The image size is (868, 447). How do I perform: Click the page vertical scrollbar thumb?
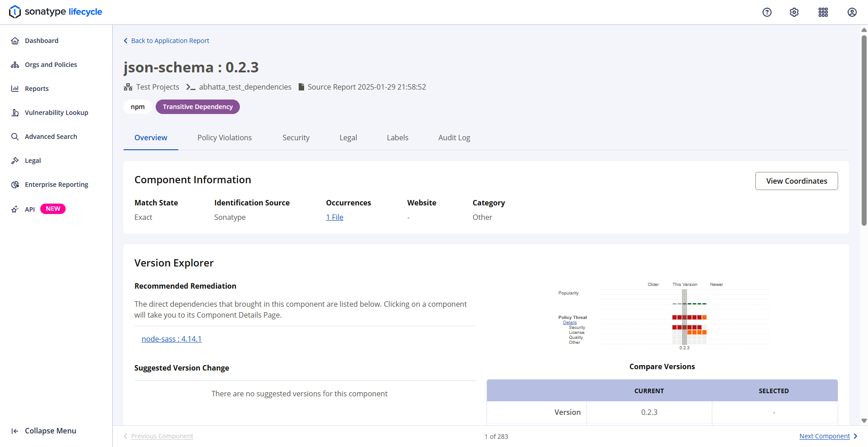pyautogui.click(x=864, y=130)
